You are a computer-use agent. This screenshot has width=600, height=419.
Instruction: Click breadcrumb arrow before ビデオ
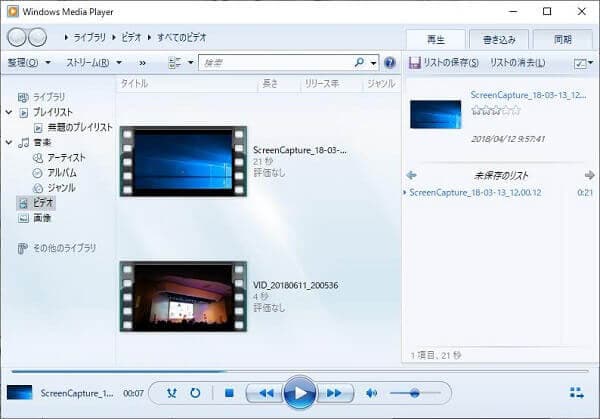point(114,37)
